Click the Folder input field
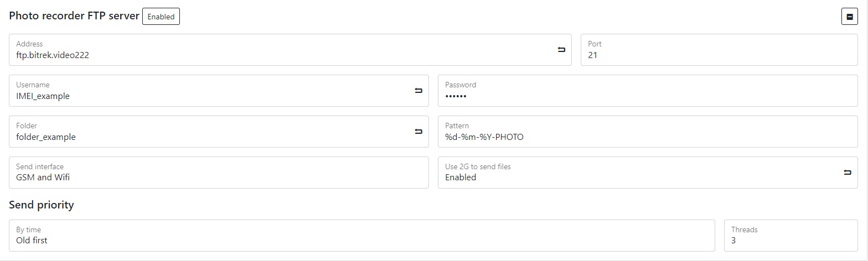 210,137
